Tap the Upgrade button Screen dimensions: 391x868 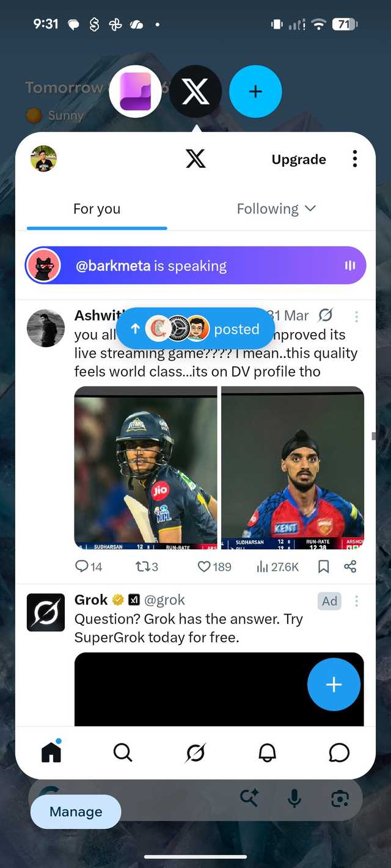coord(299,159)
